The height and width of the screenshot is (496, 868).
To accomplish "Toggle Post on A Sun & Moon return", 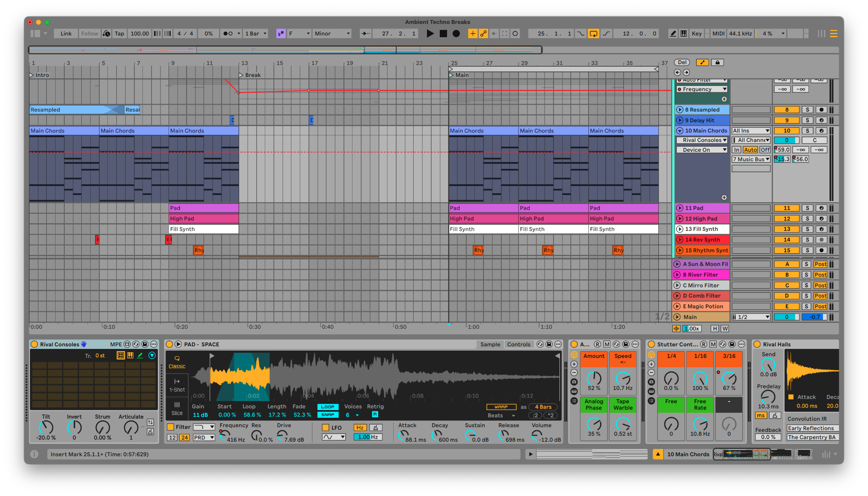I will click(x=820, y=264).
